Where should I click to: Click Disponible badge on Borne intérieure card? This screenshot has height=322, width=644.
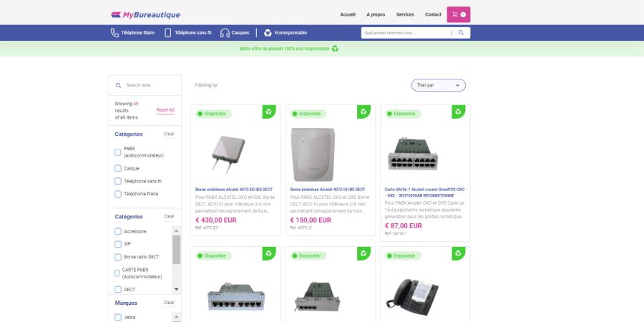coord(308,114)
